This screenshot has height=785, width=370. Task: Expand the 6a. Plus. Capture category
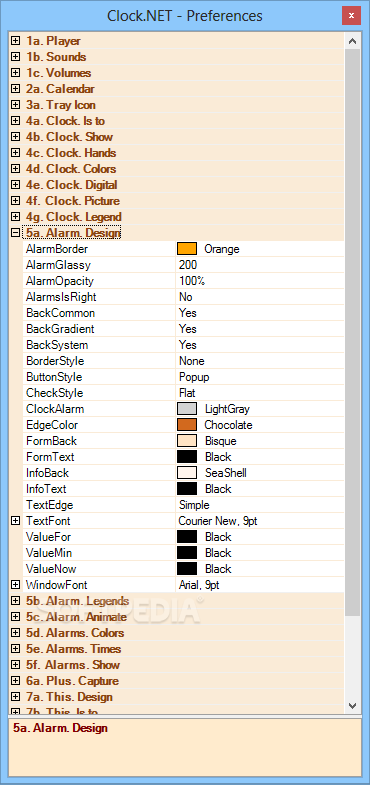tap(16, 681)
